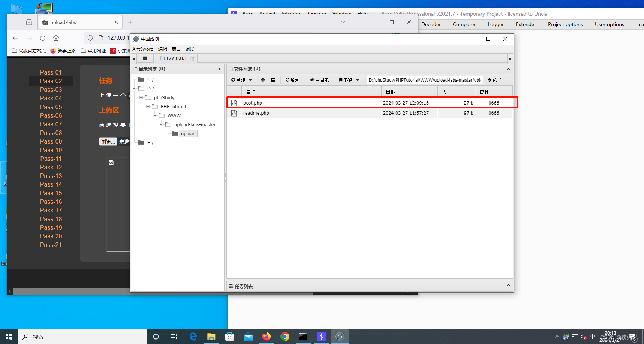
Task: Select the upload folder in the tree
Action: [x=188, y=134]
